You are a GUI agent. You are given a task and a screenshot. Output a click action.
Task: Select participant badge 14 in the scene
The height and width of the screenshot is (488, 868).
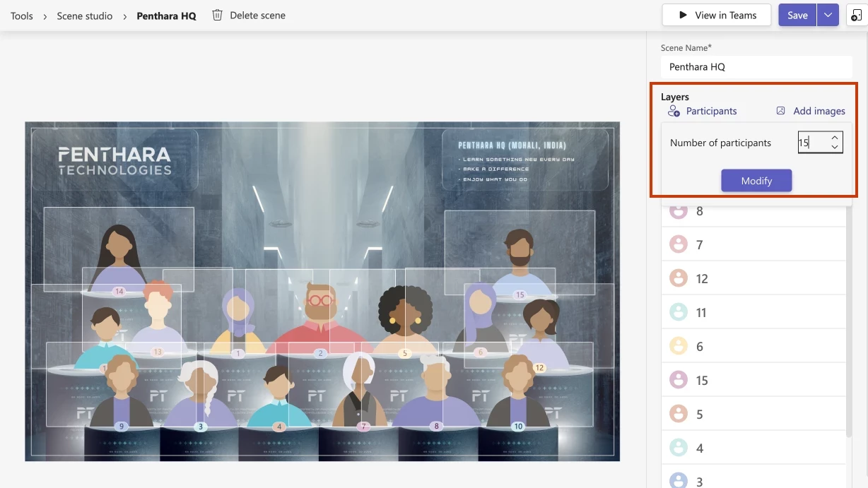click(119, 292)
